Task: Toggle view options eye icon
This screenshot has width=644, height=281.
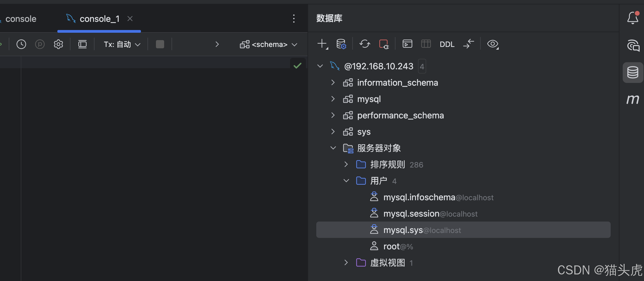Action: (493, 44)
